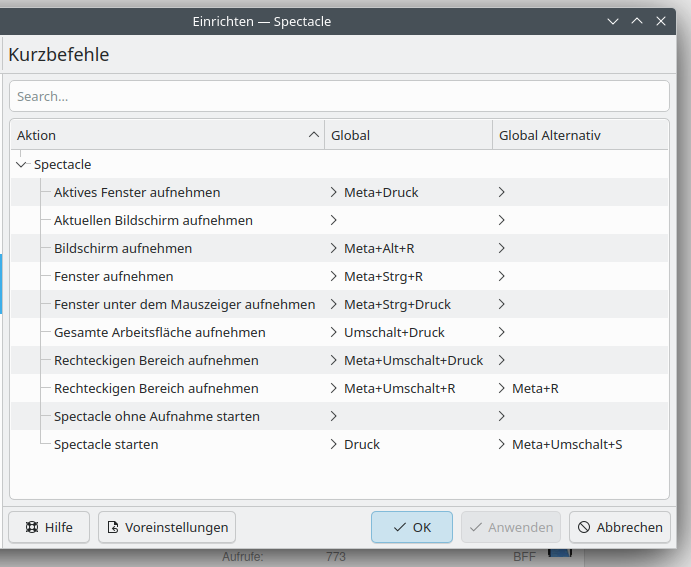691x567 pixels.
Task: Click the Anwenden button
Action: (511, 527)
